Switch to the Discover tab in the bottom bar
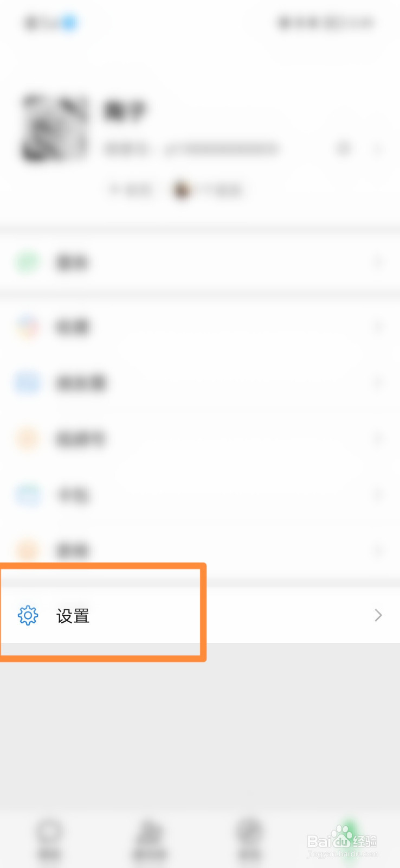 tap(249, 839)
